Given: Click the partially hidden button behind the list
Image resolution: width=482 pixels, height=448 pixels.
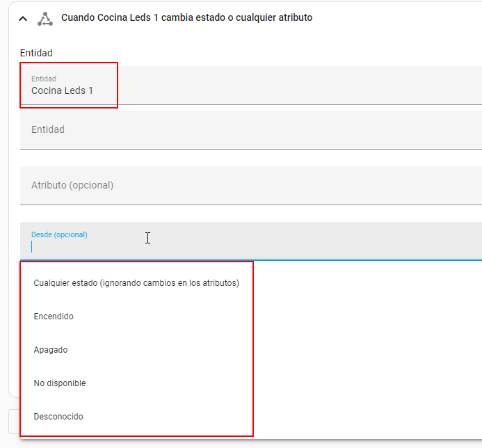Looking at the screenshot, I should 13,421.
